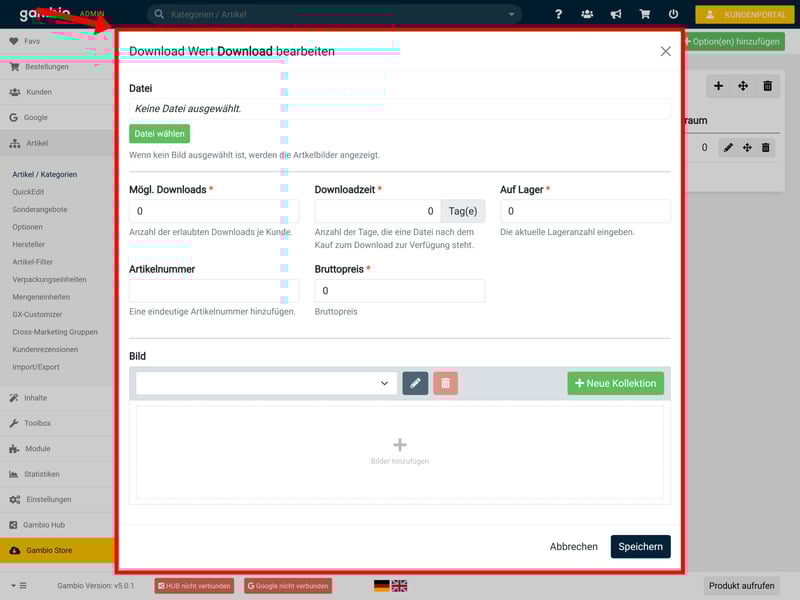Click the plus icon to add images
The width and height of the screenshot is (800, 600).
(x=400, y=445)
